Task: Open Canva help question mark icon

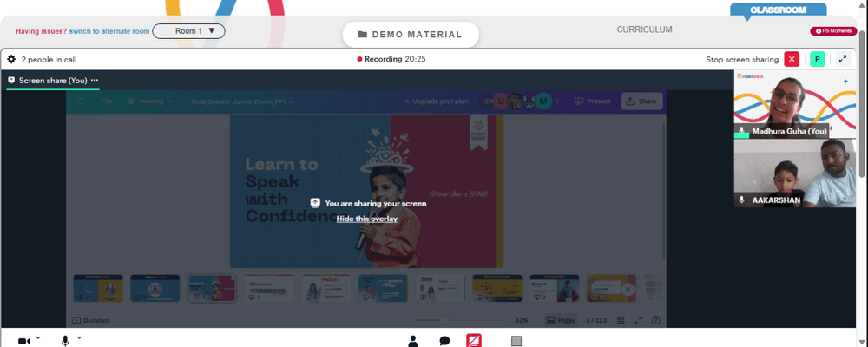Action: (656, 320)
